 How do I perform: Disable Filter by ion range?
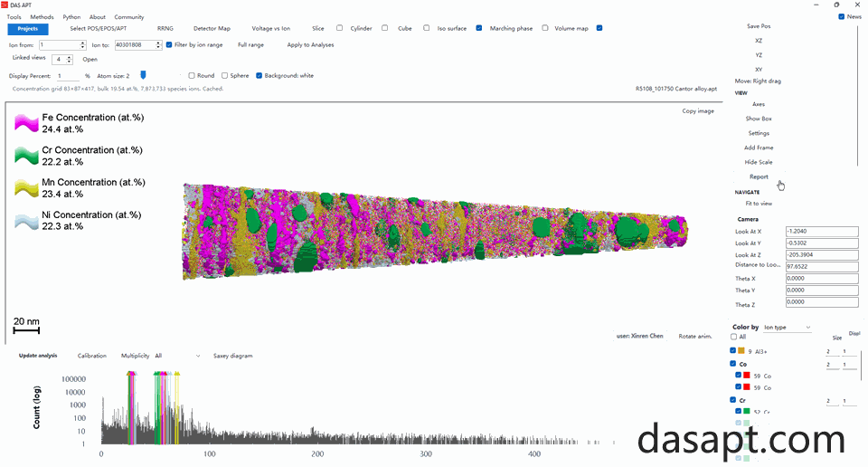(169, 45)
